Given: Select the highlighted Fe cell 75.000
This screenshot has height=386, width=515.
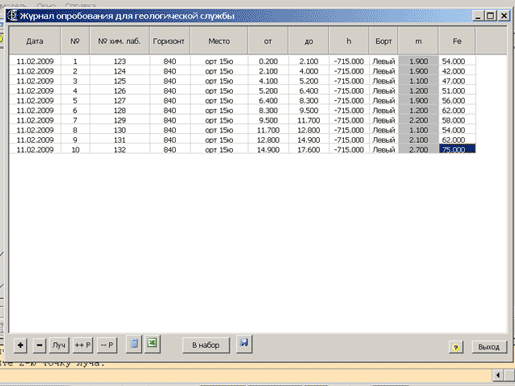Looking at the screenshot, I should tap(457, 149).
